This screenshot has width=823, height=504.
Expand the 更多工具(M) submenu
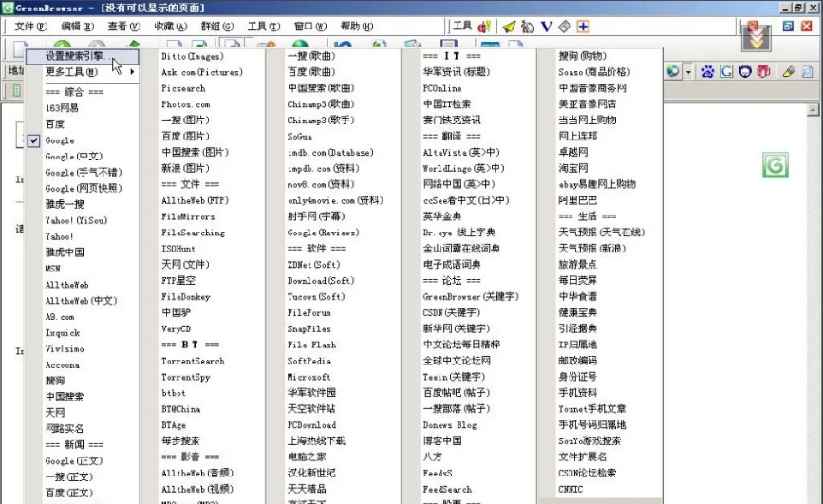(82, 71)
